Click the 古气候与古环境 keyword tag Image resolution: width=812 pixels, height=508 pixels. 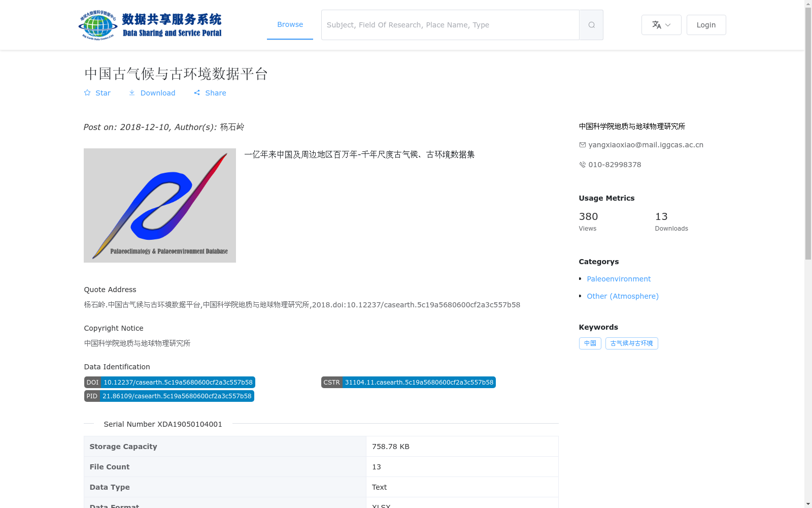point(632,343)
